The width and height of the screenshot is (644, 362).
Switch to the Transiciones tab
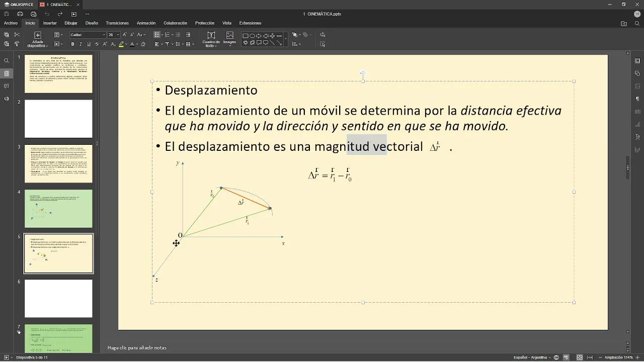pos(117,23)
